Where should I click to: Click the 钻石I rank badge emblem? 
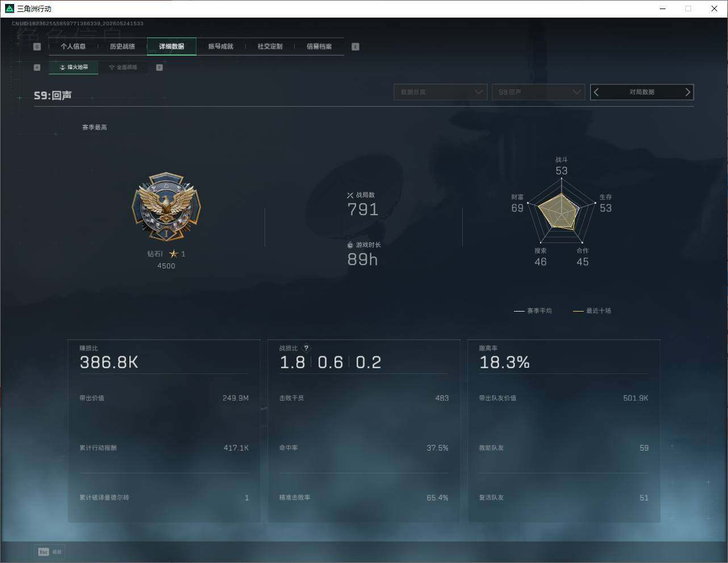(166, 207)
